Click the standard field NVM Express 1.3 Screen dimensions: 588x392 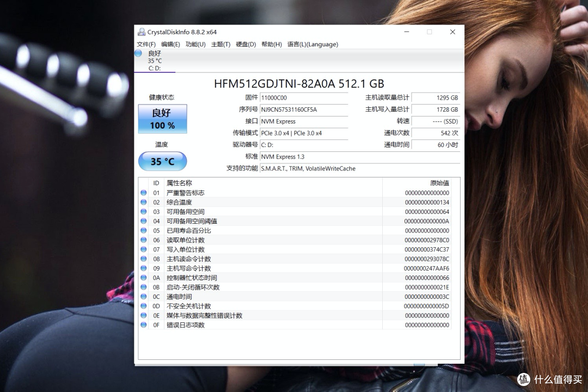[x=360, y=157]
